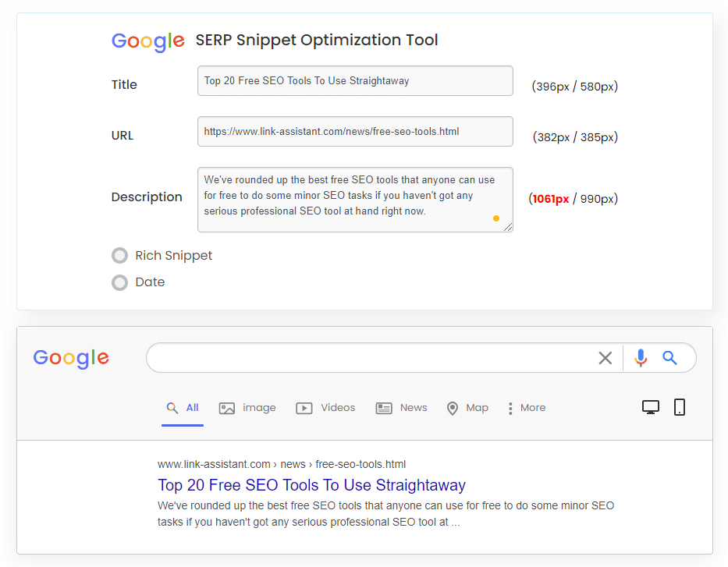Screen dimensions: 728x567
Task: Click the www.link-assistant.com breadcrumb URL
Action: coord(282,465)
